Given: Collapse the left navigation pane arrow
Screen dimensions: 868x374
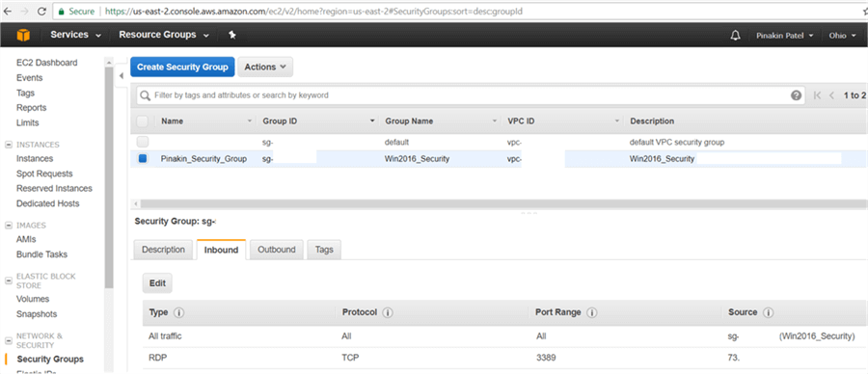Looking at the screenshot, I should tap(122, 76).
